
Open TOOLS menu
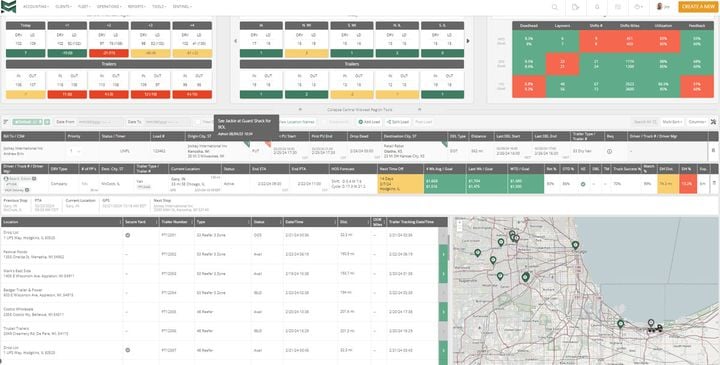click(x=159, y=7)
